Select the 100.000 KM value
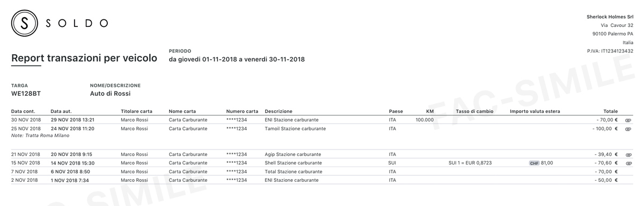644x206 pixels. [425, 120]
